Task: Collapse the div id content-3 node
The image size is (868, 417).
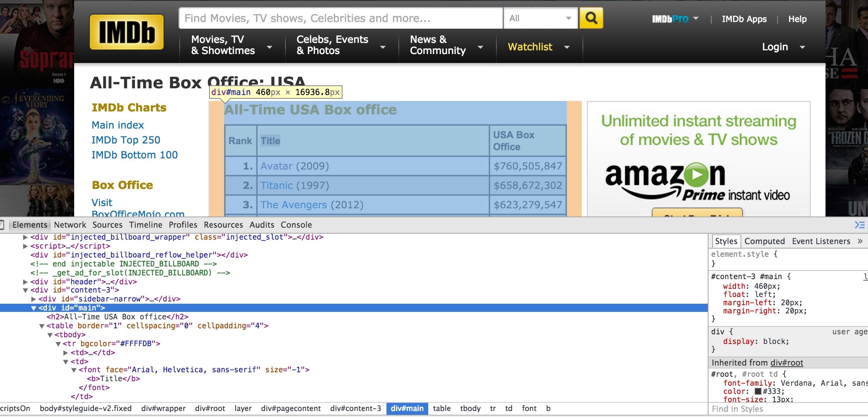Action: click(x=25, y=290)
